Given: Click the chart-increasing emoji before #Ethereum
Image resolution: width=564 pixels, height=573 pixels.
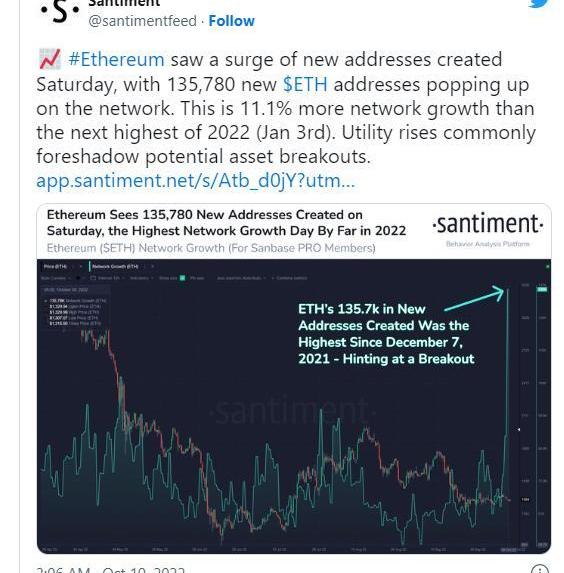Looking at the screenshot, I should point(49,59).
